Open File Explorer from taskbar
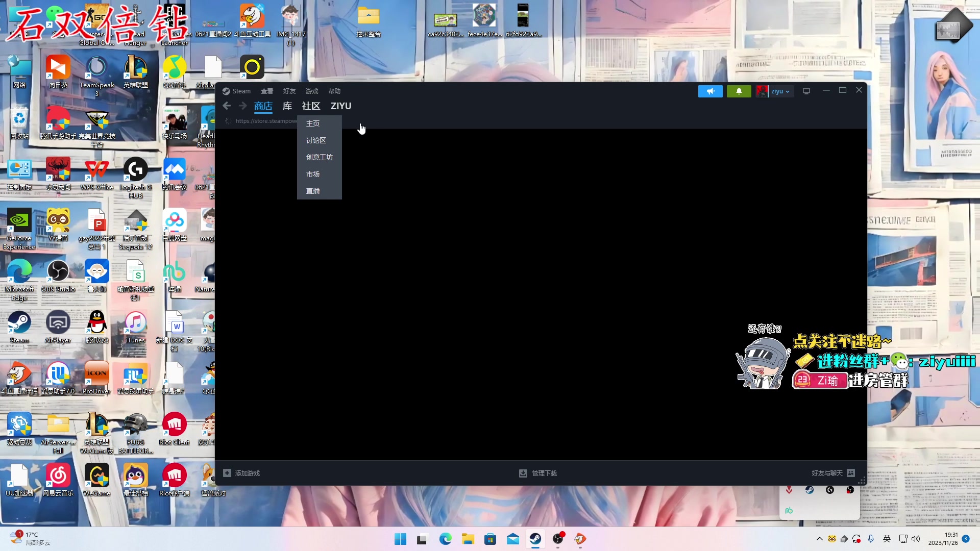 click(x=468, y=539)
